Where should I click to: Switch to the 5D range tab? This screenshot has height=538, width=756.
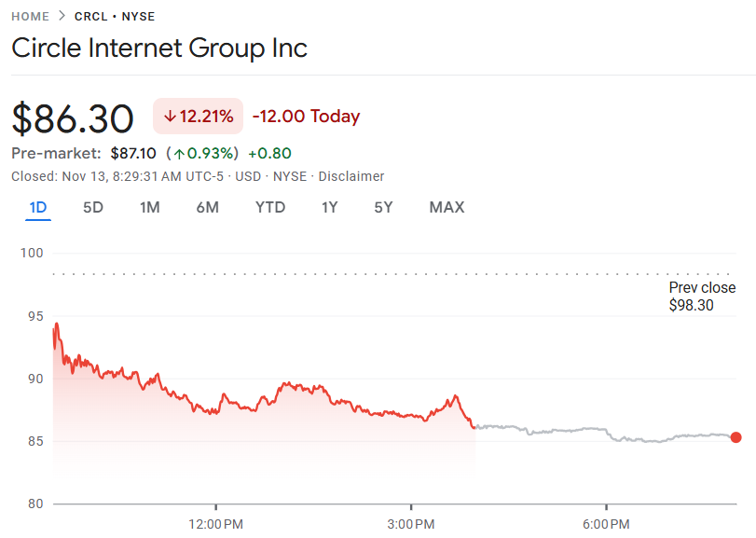pyautogui.click(x=93, y=207)
